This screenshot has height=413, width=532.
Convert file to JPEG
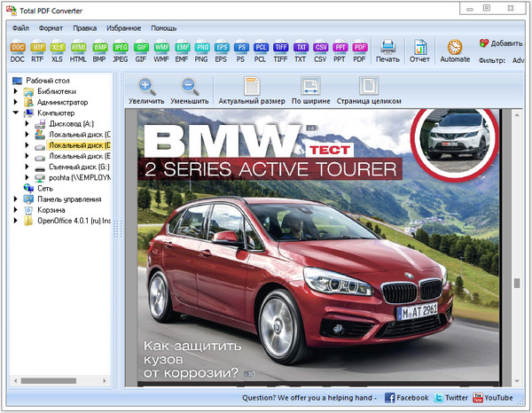(121, 51)
